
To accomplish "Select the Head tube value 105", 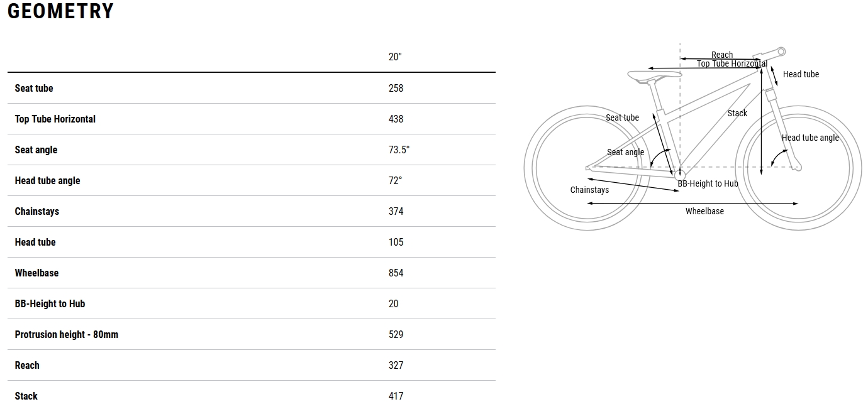I will coord(396,242).
